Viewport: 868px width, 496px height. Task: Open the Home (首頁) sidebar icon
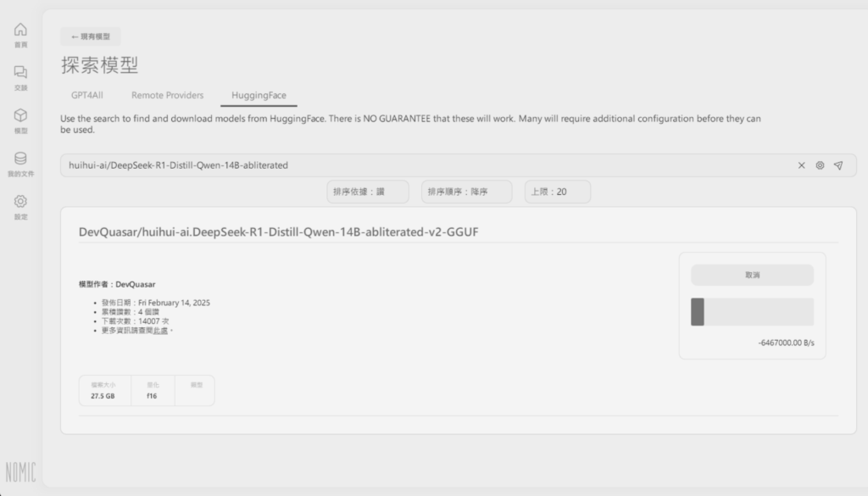(20, 35)
